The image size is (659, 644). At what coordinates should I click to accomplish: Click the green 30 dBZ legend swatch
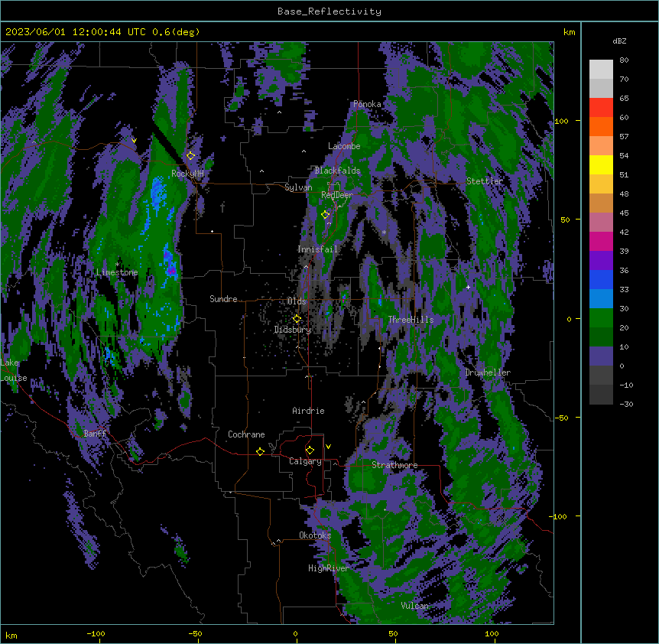601,318
